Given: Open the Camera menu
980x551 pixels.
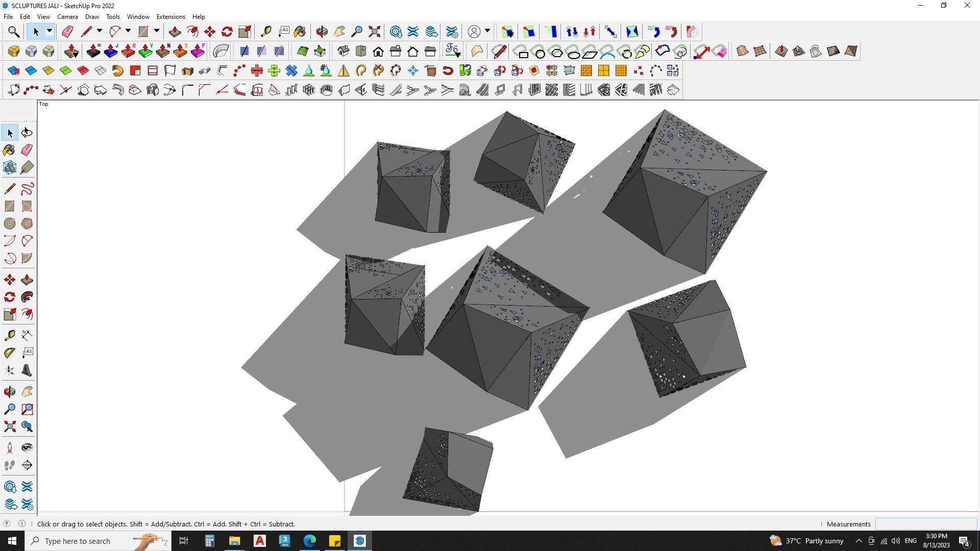Looking at the screenshot, I should tap(67, 17).
